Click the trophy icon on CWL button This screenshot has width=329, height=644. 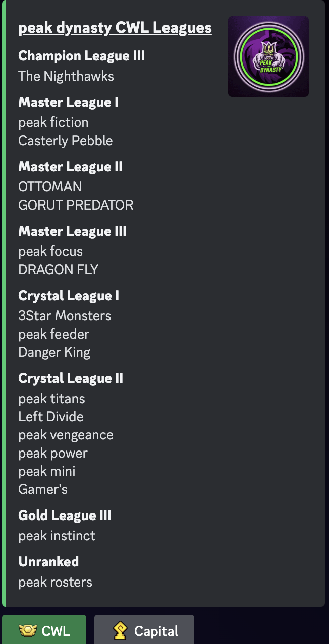[x=28, y=631]
